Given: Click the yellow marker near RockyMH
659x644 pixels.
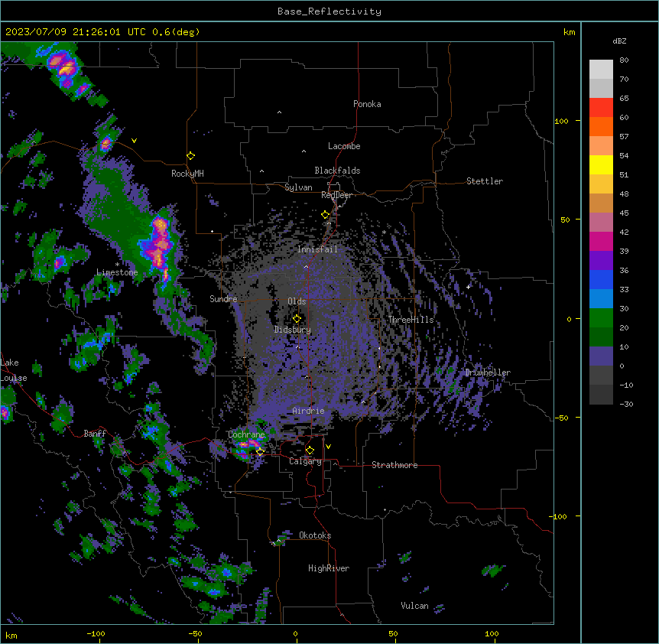Looking at the screenshot, I should click(190, 156).
